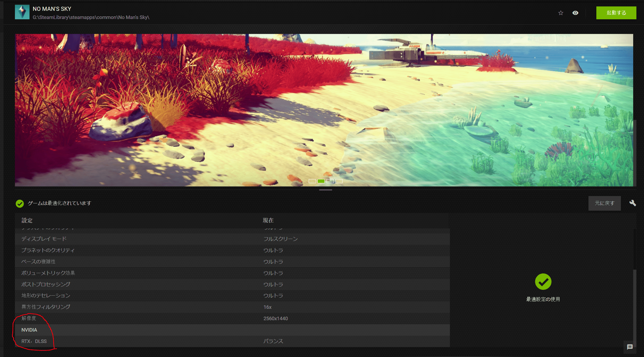This screenshot has height=357, width=644.
Task: Select the fourth screenshot carousel indicator
Action: pyautogui.click(x=339, y=181)
